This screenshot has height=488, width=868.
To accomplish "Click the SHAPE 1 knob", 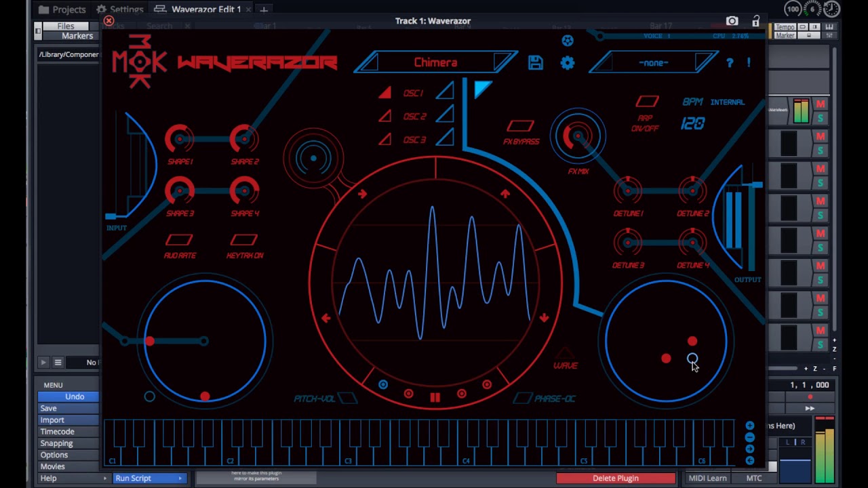I will (x=180, y=140).
